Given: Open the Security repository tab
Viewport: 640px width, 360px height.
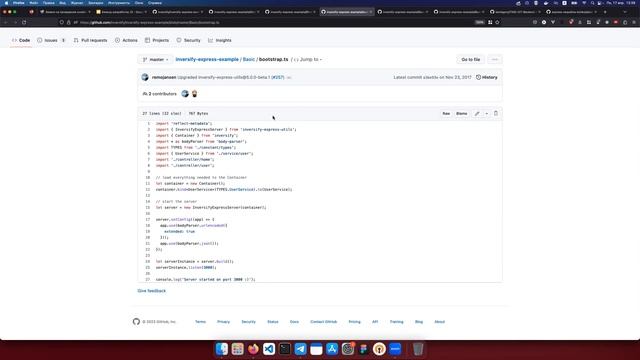Looking at the screenshot, I should tap(188, 40).
